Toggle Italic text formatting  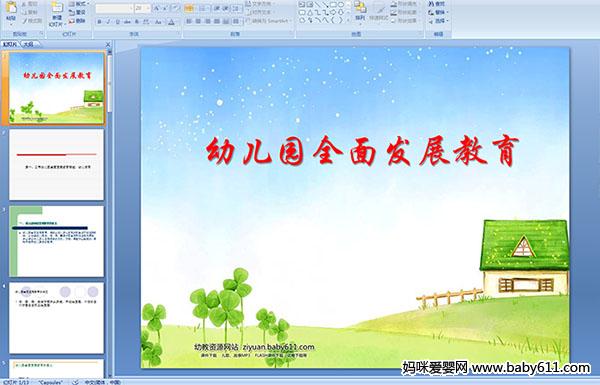click(109, 22)
